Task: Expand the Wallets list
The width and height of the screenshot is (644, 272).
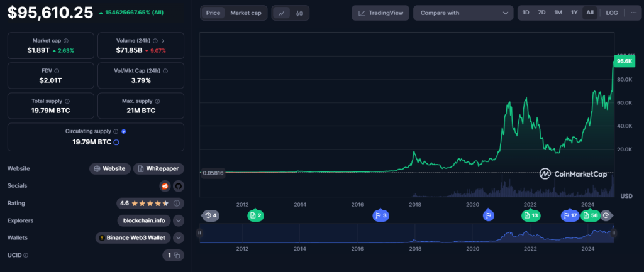Action: point(178,237)
